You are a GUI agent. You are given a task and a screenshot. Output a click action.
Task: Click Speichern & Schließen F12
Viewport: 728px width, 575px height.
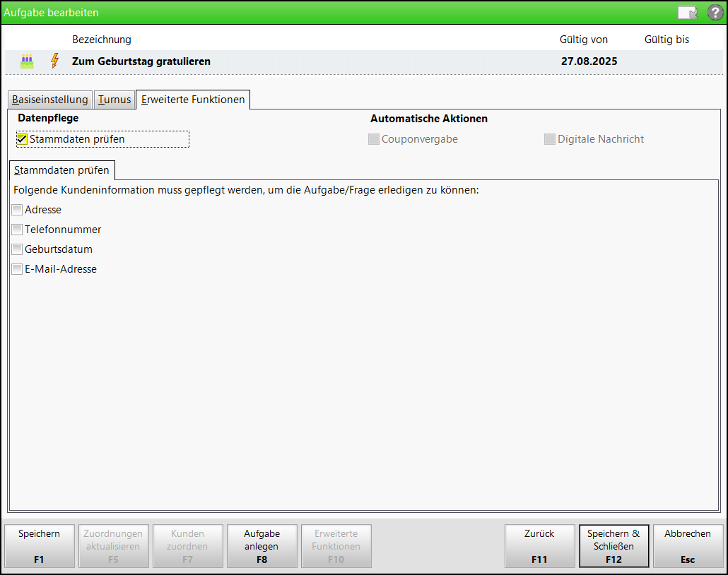[613, 546]
